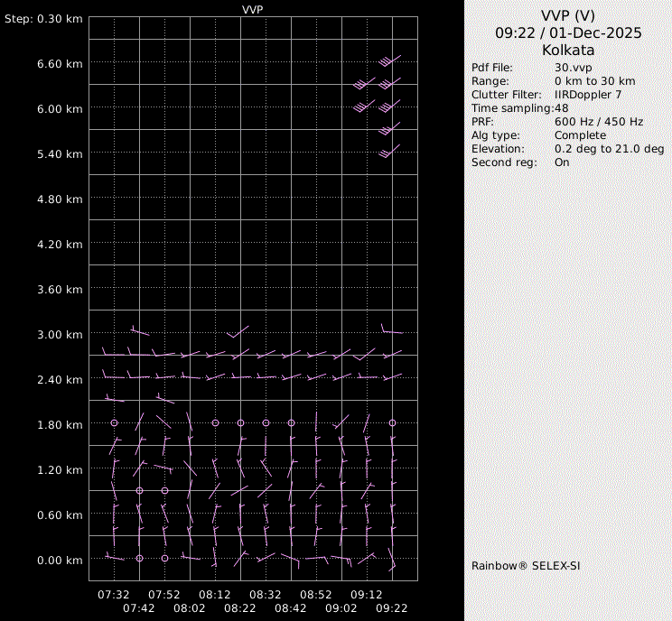Click the calm circle at 1.80 km, 08:42
The width and height of the screenshot is (672, 621).
pyautogui.click(x=291, y=422)
